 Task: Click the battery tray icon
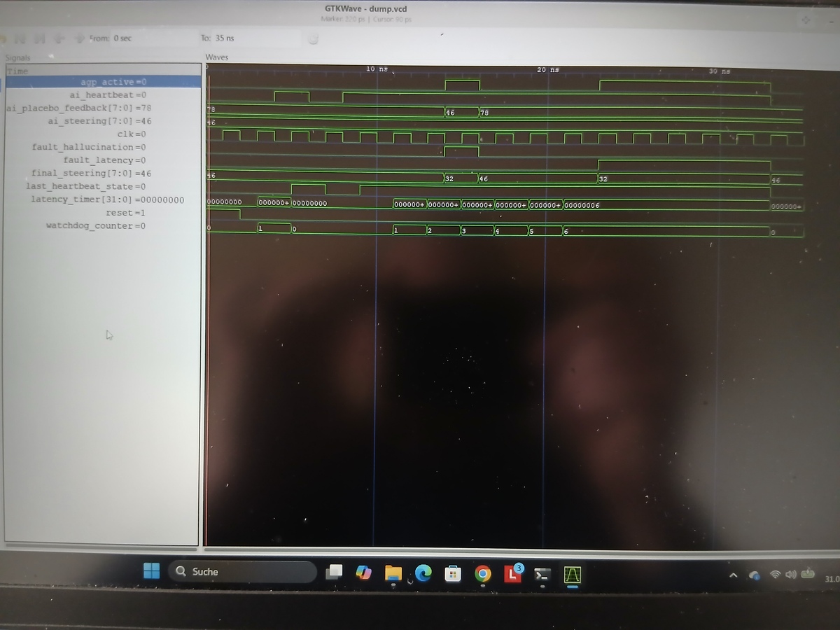(x=808, y=574)
